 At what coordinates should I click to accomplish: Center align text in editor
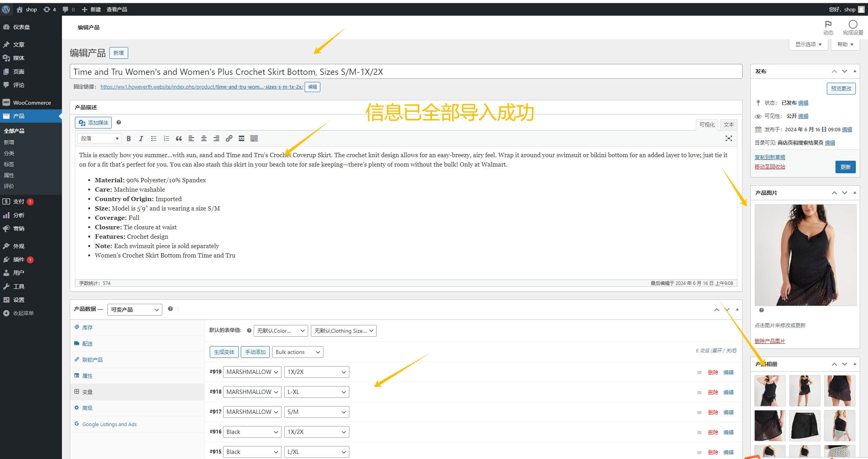tap(204, 138)
